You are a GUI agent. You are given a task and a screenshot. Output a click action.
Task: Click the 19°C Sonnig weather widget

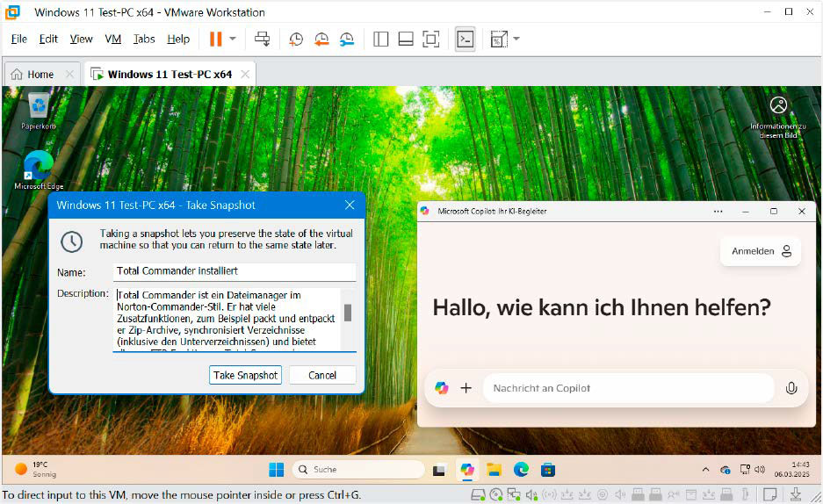(36, 470)
